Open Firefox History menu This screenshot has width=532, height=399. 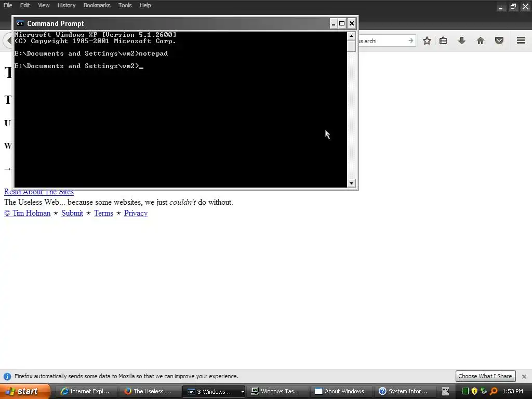[66, 5]
